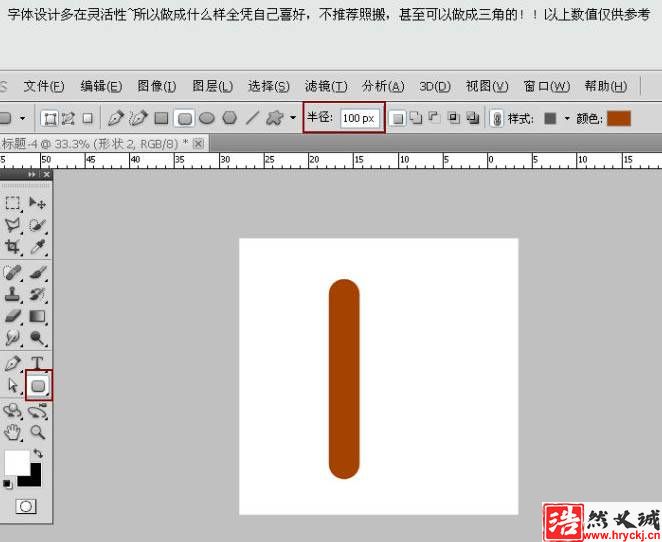Image resolution: width=662 pixels, height=542 pixels.
Task: Select Create New Shape Layer option
Action: (x=397, y=119)
